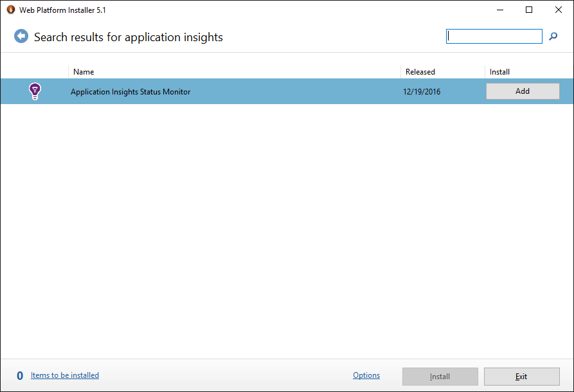
Task: Exit the Web Platform Installer
Action: pos(522,377)
